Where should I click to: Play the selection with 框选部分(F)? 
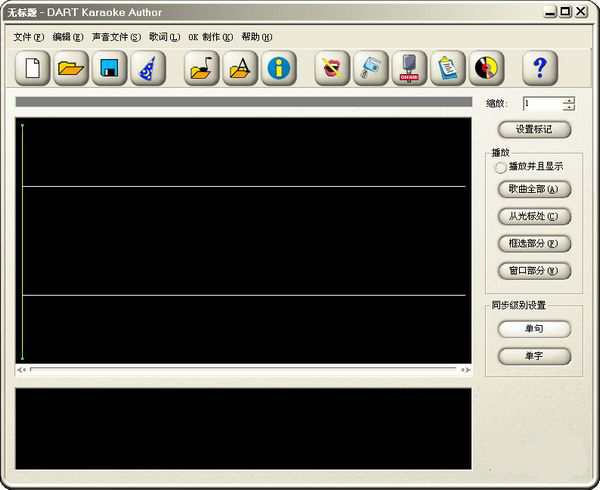(x=534, y=244)
